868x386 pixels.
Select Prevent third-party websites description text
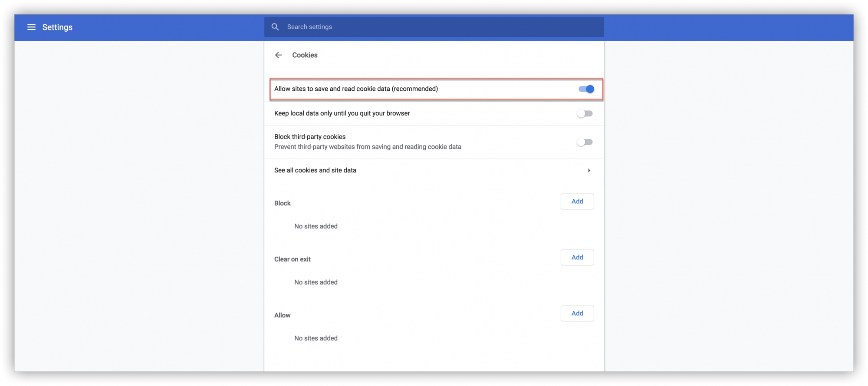point(368,147)
